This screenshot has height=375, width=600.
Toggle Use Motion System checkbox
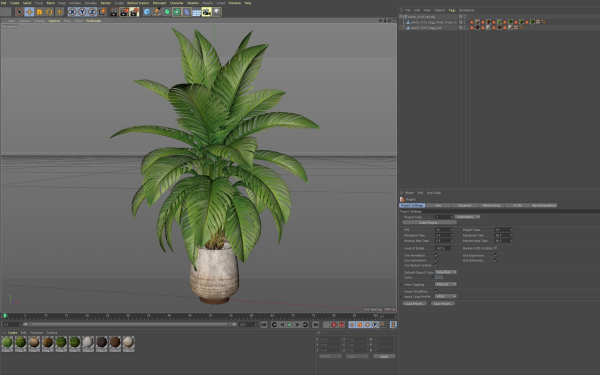[x=436, y=265]
